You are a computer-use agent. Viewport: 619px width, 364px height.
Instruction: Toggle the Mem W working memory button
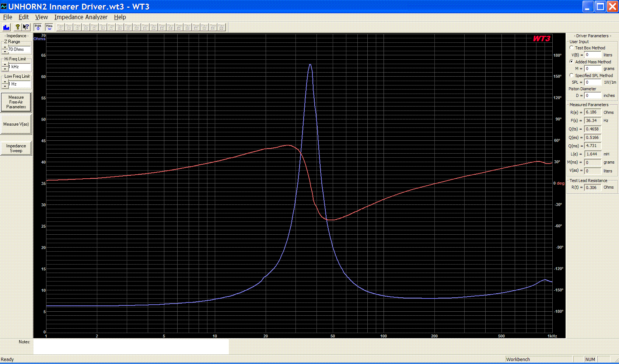pos(49,27)
